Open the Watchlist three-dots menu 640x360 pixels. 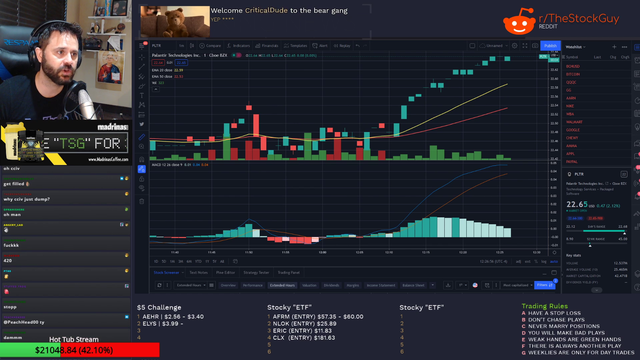tap(624, 47)
